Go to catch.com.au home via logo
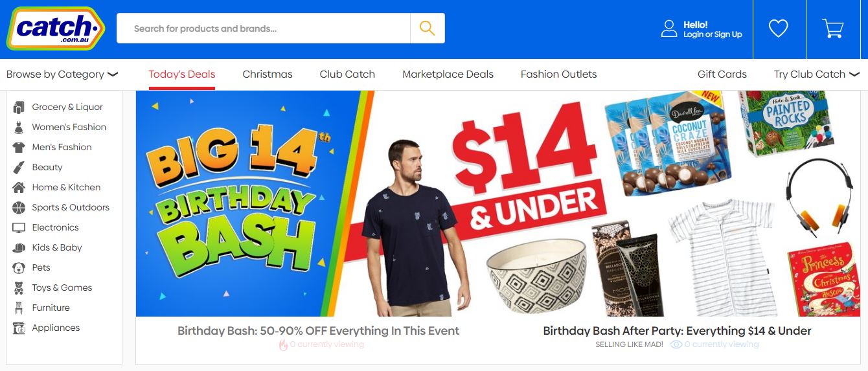The height and width of the screenshot is (371, 868). click(x=56, y=28)
